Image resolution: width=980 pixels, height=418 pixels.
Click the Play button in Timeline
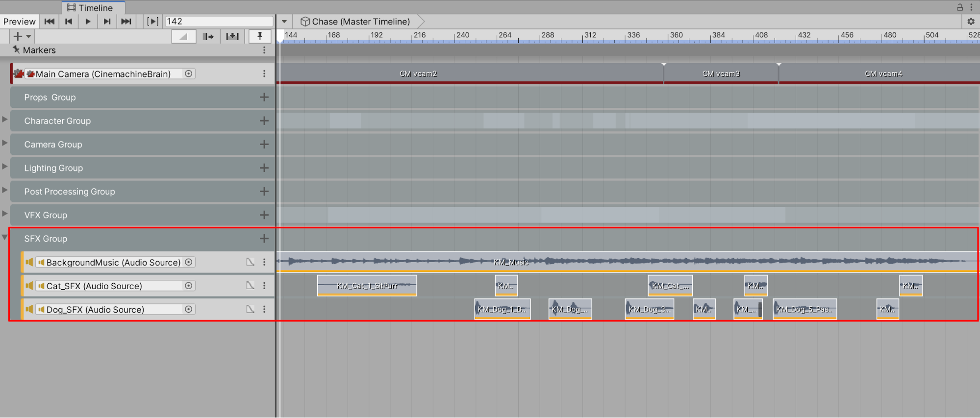(88, 22)
